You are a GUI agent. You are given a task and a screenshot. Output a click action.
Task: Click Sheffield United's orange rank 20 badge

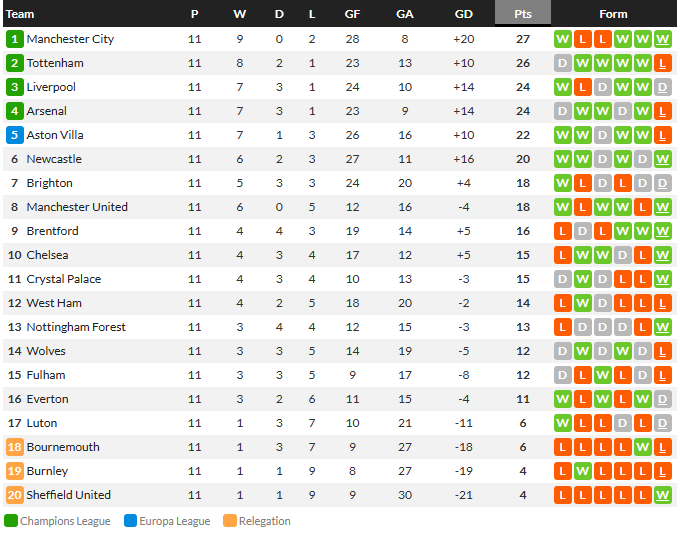pyautogui.click(x=14, y=495)
